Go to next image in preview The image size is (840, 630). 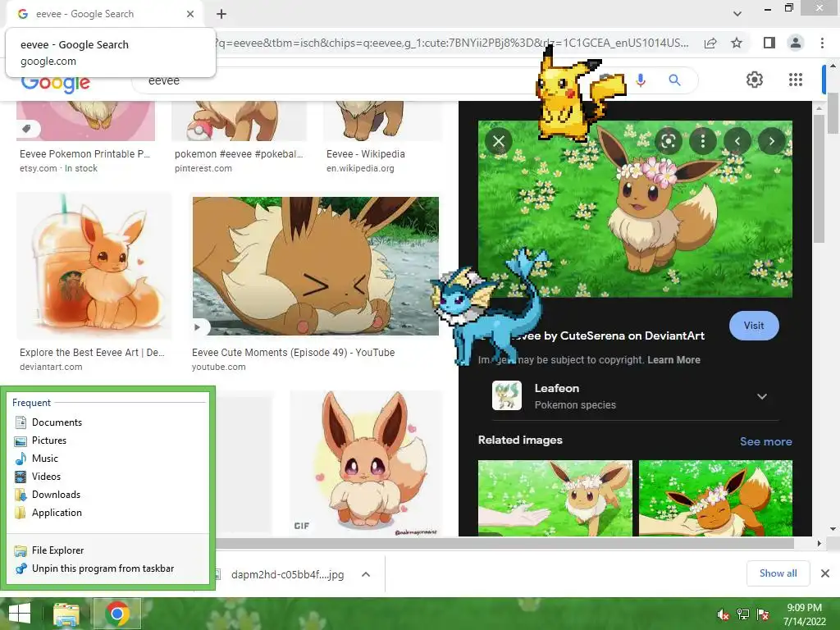[771, 141]
